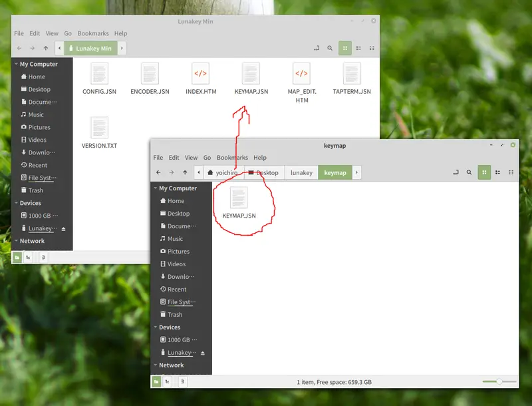
Task: Click the Lunakey Min path bar button
Action: tap(91, 48)
